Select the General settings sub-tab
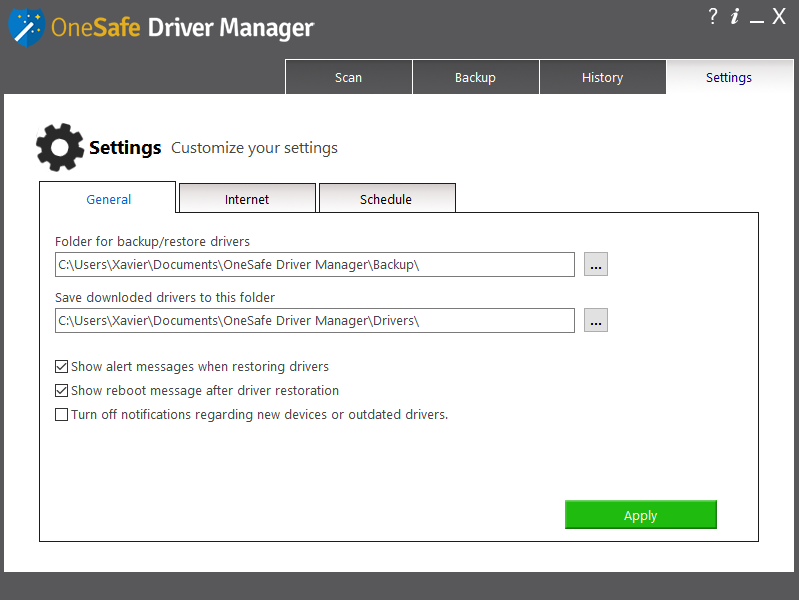Viewport: 799px width, 600px height. 108,199
